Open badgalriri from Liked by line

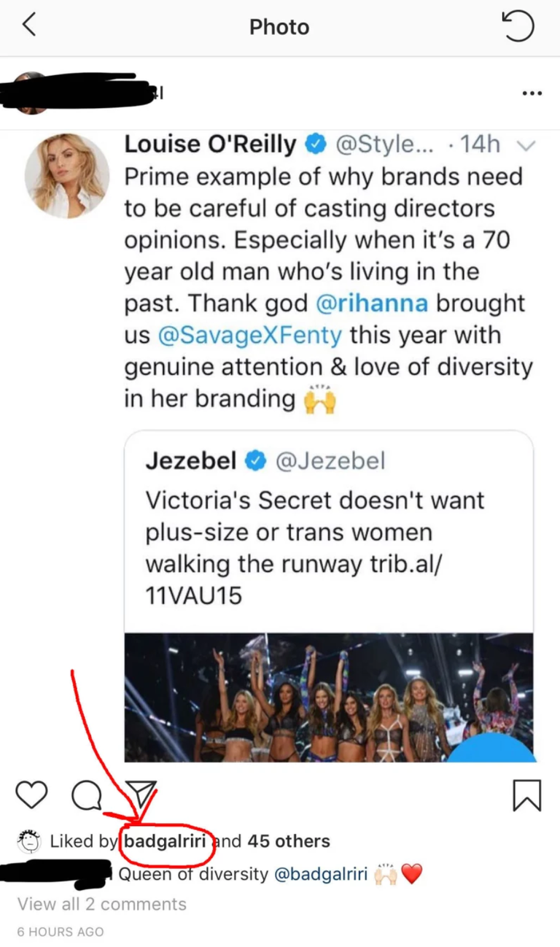[165, 840]
